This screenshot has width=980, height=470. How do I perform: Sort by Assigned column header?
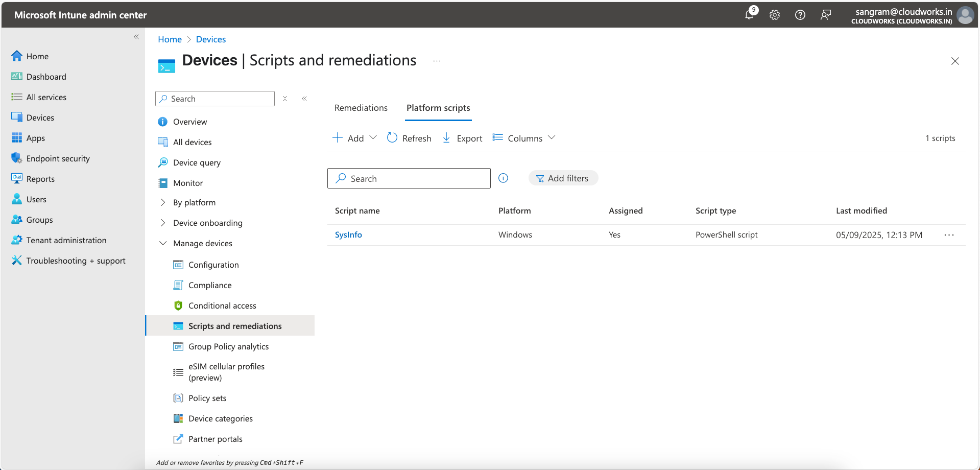coord(626,210)
